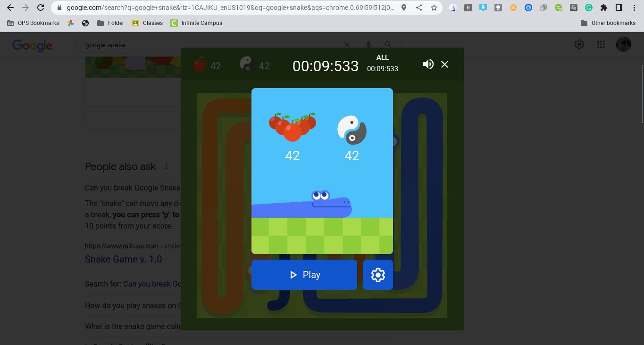Clear the search query
The image size is (644, 345).
pyautogui.click(x=347, y=45)
